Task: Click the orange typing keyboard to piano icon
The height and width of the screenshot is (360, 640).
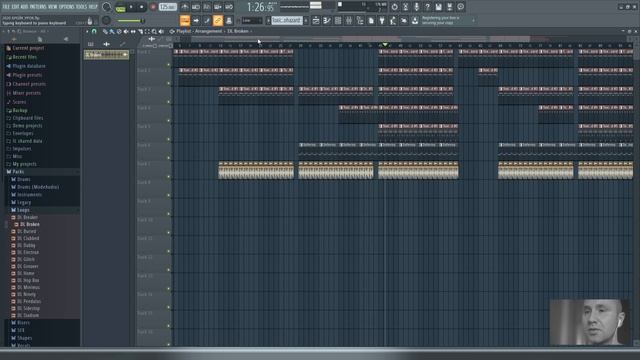Action: point(185,20)
